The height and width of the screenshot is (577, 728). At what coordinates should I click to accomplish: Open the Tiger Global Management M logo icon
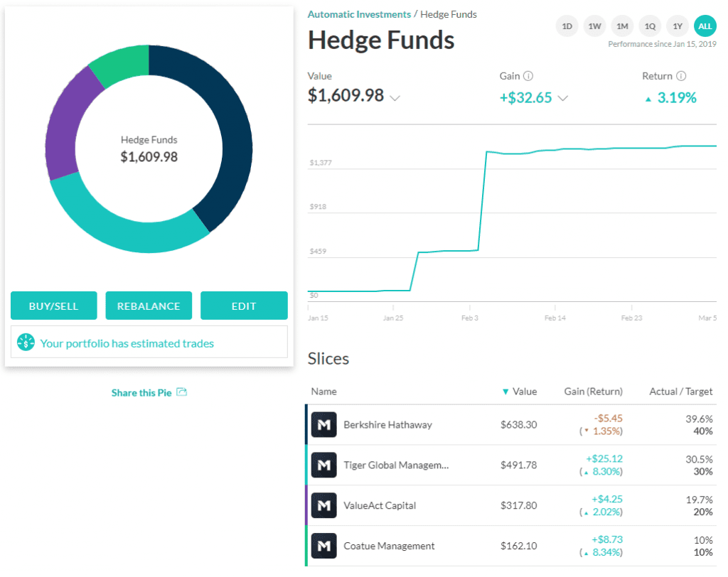(x=323, y=465)
